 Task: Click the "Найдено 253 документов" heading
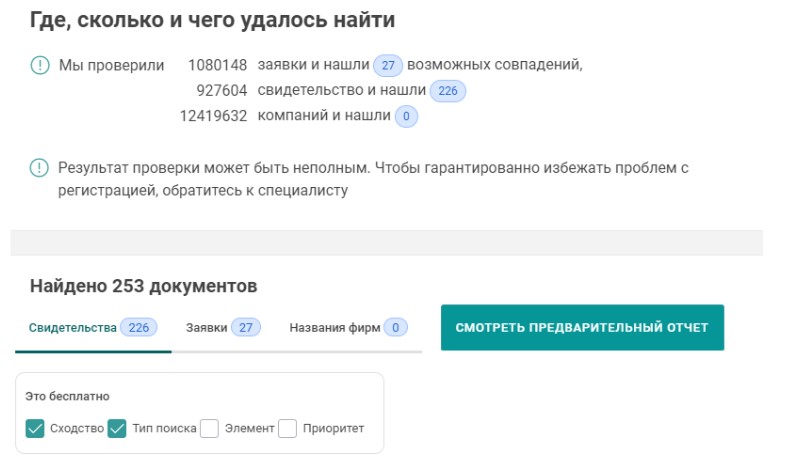click(x=143, y=286)
